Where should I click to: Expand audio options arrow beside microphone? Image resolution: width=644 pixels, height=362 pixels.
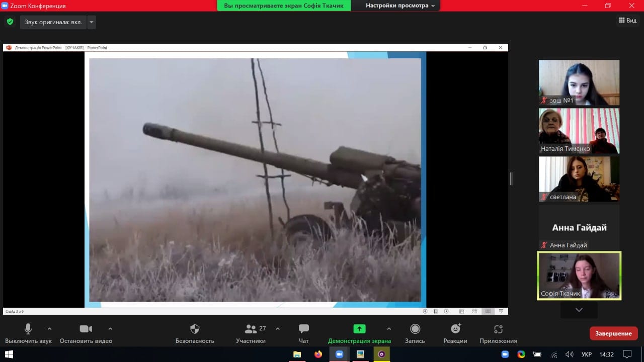click(x=49, y=329)
